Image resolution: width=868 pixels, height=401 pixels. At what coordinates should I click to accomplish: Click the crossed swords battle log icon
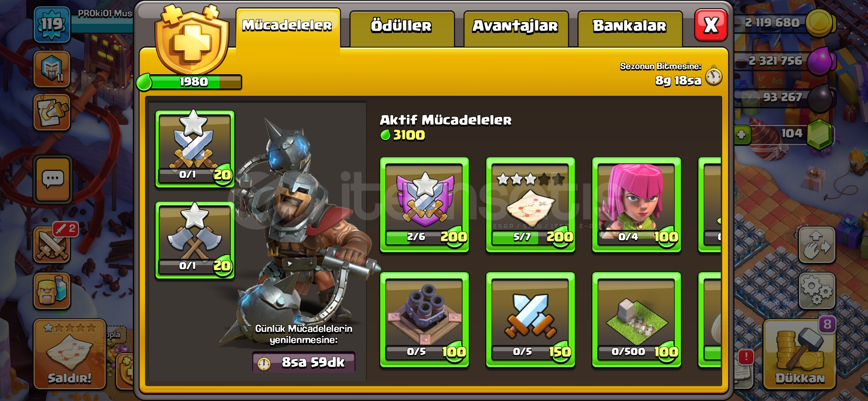click(x=52, y=245)
